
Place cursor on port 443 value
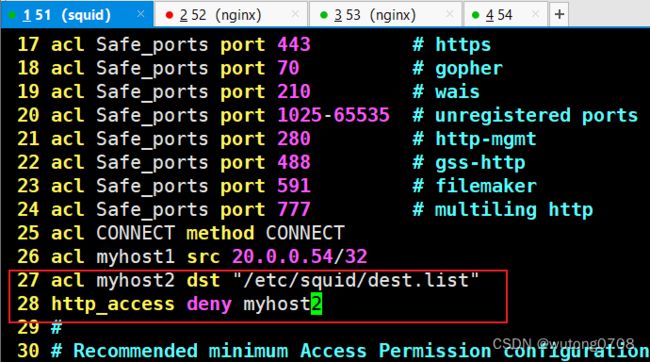(x=294, y=44)
